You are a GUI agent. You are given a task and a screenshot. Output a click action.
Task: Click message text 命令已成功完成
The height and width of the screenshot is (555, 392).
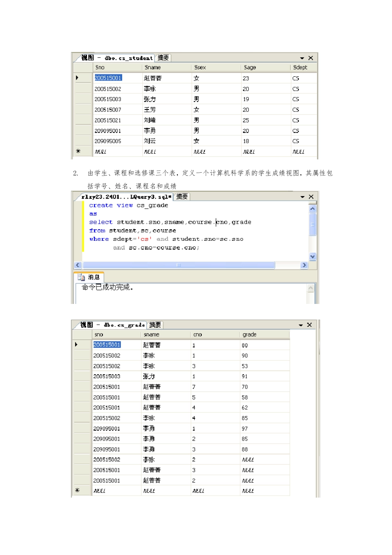107,287
